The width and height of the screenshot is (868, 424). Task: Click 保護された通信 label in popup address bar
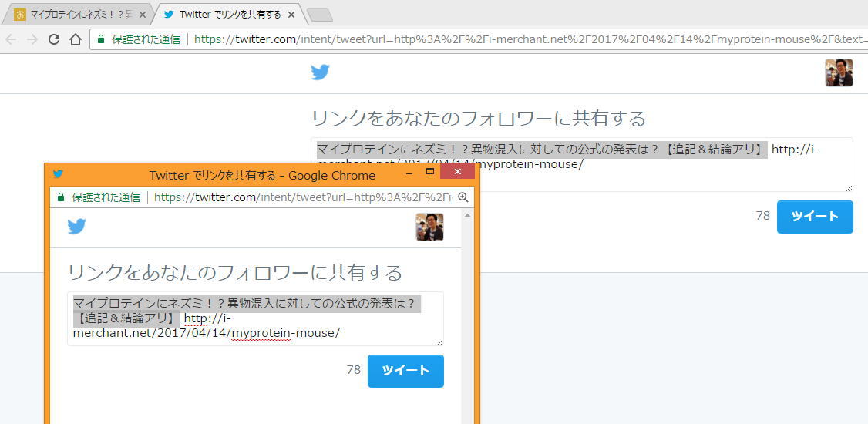106,197
